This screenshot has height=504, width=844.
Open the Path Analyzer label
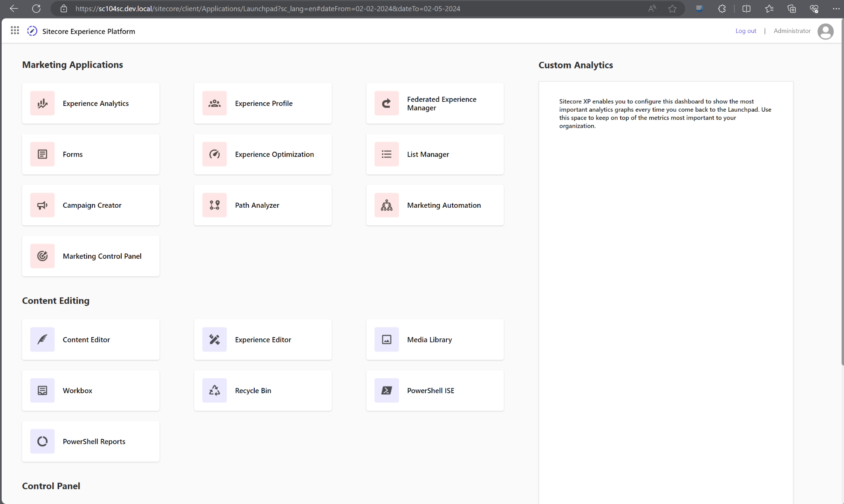tap(257, 205)
